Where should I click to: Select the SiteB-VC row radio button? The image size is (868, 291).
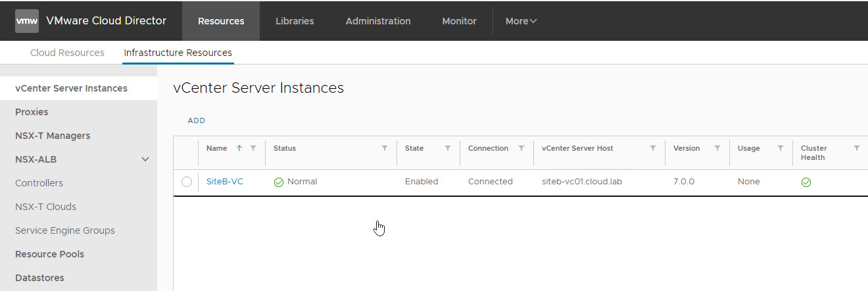[187, 182]
